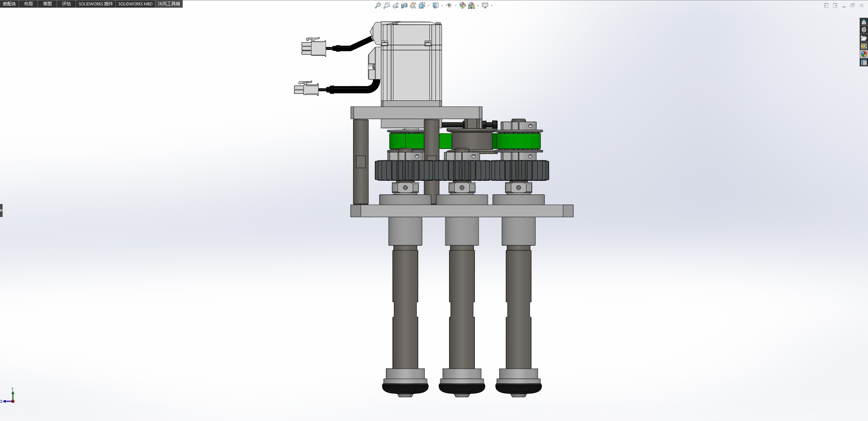The image size is (868, 421).
Task: Expand the View Orientation dropdown arrow
Action: [x=428, y=5]
